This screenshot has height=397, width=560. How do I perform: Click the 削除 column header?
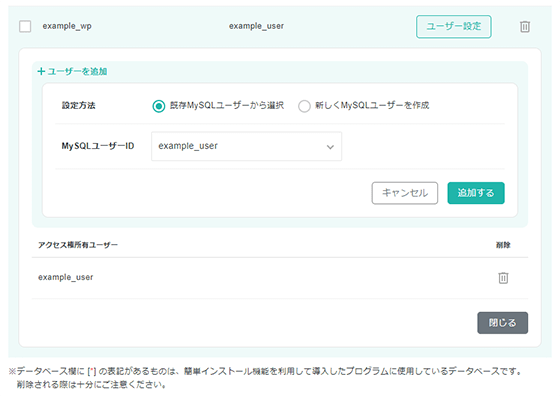pos(503,245)
